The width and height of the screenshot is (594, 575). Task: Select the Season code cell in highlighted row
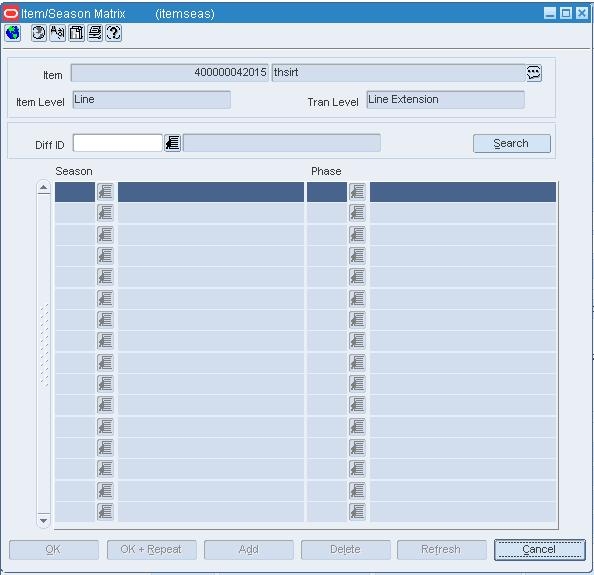75,192
